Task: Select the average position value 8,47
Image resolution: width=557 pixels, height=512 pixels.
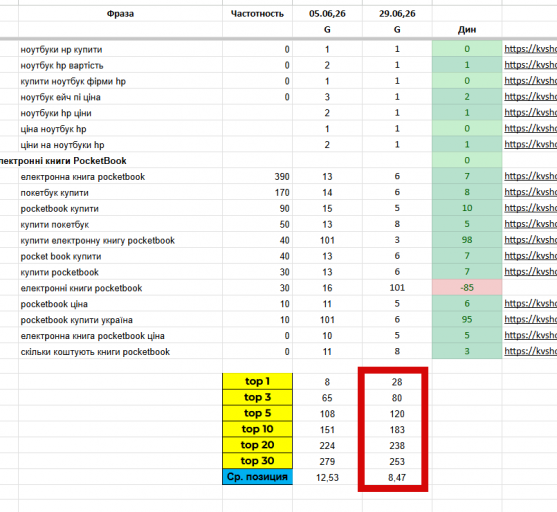Action: point(397,478)
